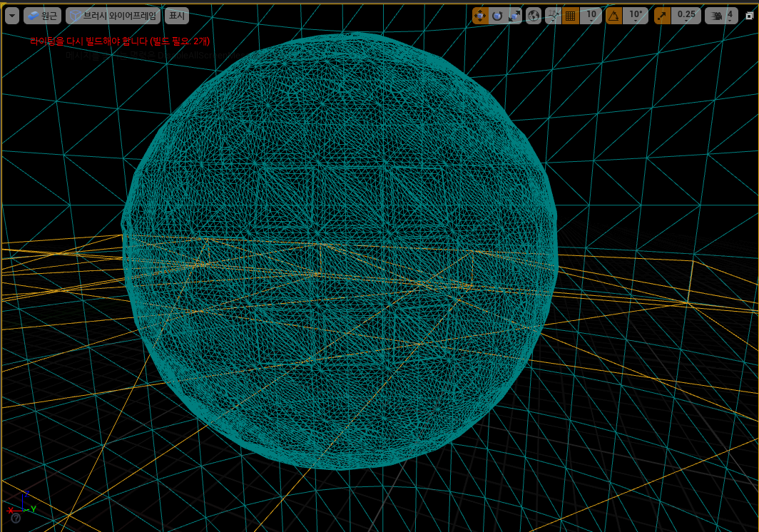Open the viewport options dropdown arrow
The width and height of the screenshot is (759, 532).
click(x=12, y=16)
